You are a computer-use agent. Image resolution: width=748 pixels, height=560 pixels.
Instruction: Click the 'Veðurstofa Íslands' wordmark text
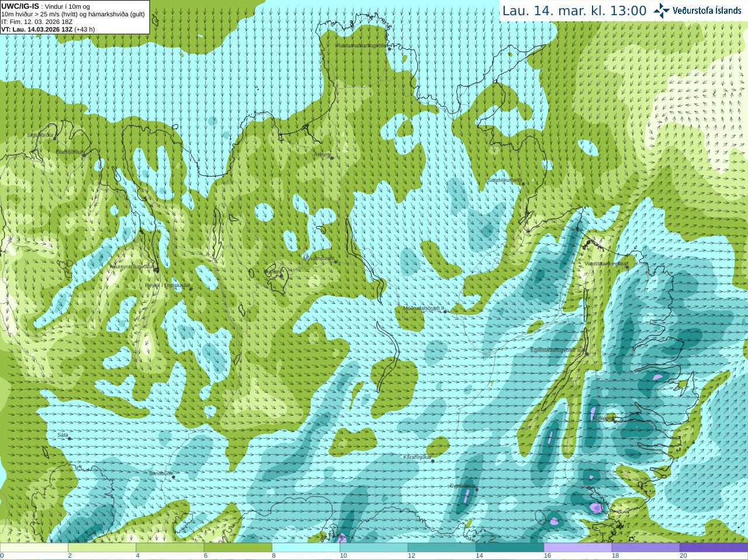point(707,11)
